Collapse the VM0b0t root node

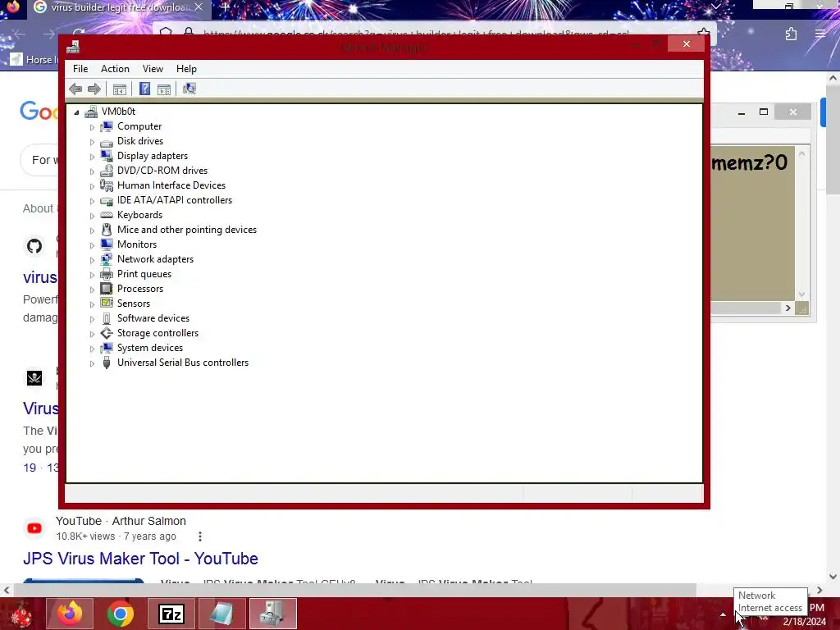76,112
